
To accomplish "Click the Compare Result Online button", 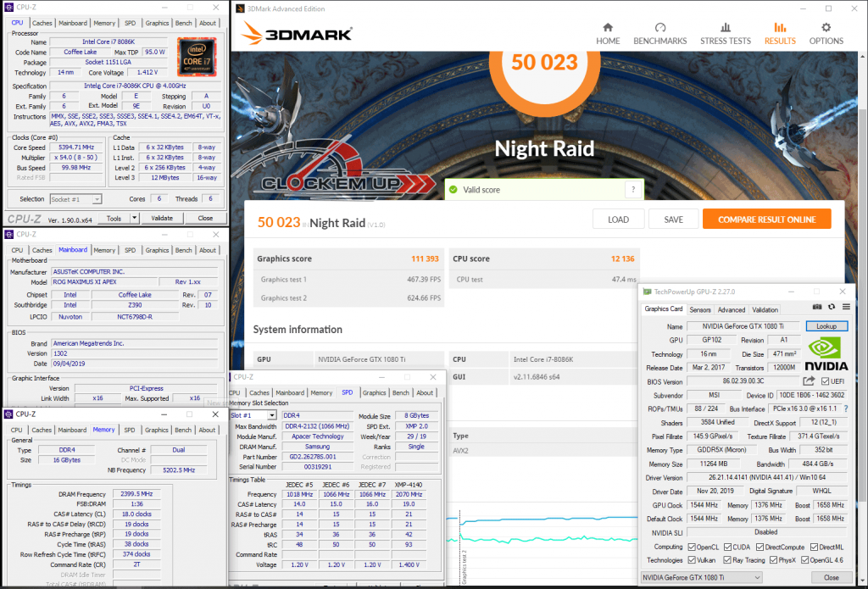I will click(766, 219).
